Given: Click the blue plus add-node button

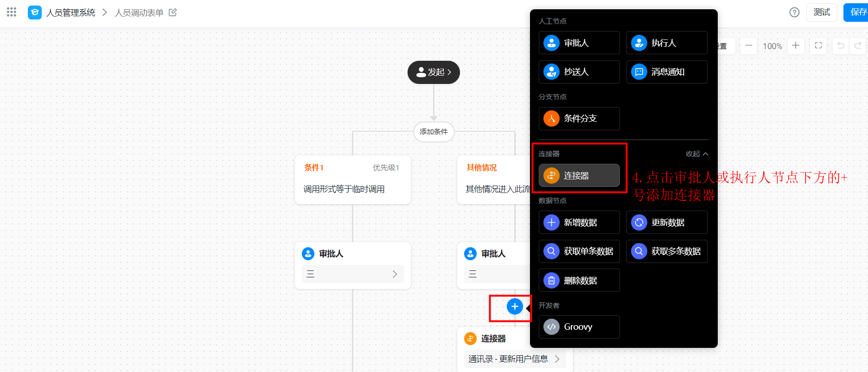Looking at the screenshot, I should tap(515, 306).
